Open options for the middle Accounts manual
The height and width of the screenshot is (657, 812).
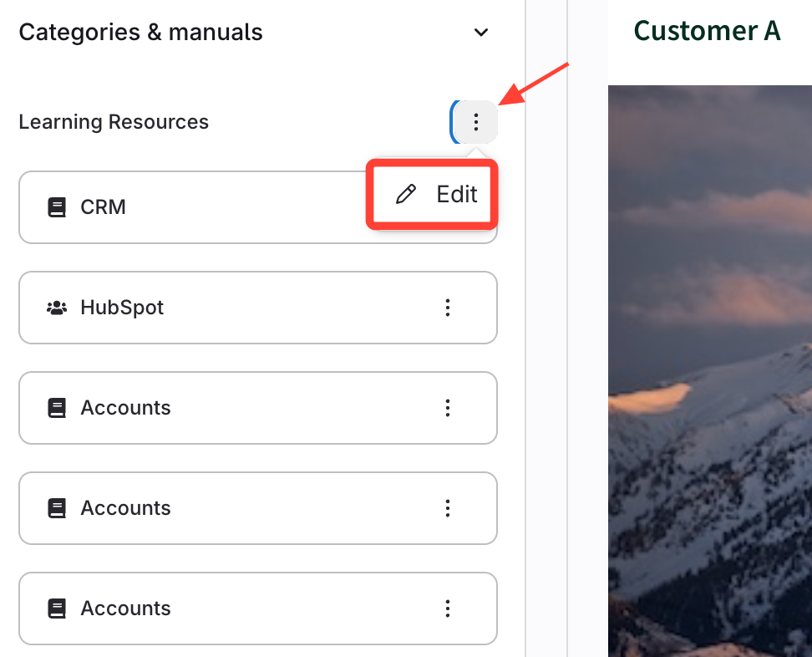click(x=448, y=508)
